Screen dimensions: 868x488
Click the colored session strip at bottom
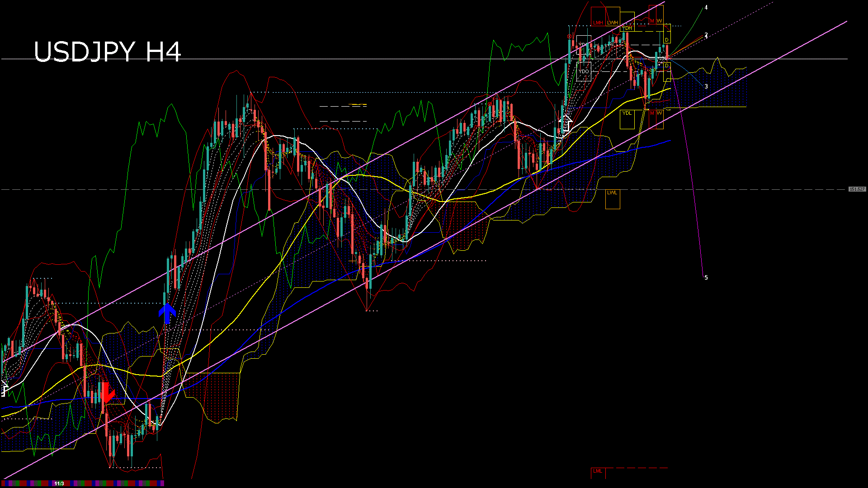pos(113,483)
